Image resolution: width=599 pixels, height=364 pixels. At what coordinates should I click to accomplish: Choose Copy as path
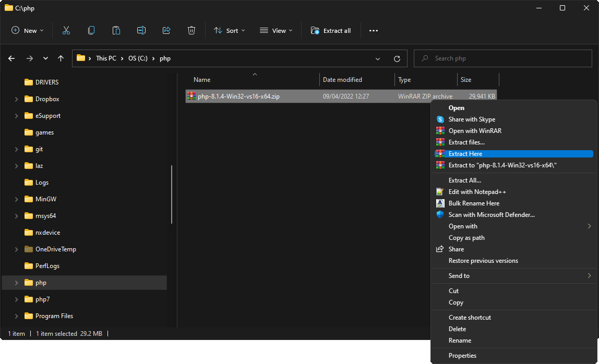514,238
